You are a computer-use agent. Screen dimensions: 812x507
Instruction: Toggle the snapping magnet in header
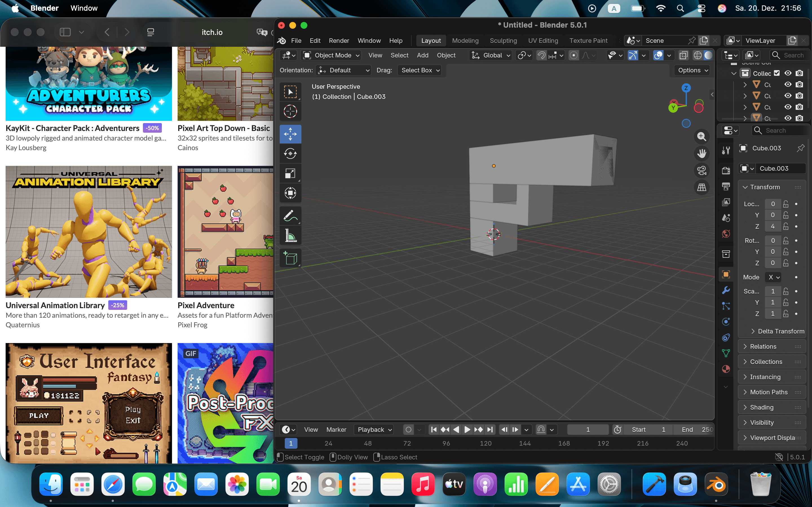pyautogui.click(x=541, y=55)
